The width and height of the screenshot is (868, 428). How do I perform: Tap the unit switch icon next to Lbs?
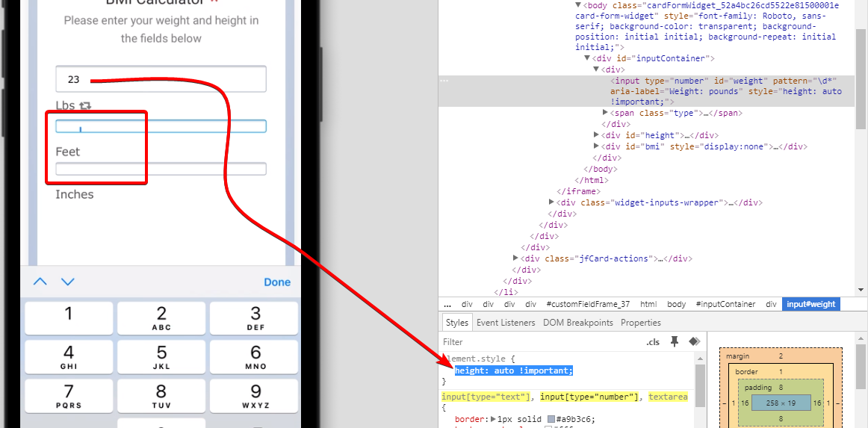click(85, 106)
